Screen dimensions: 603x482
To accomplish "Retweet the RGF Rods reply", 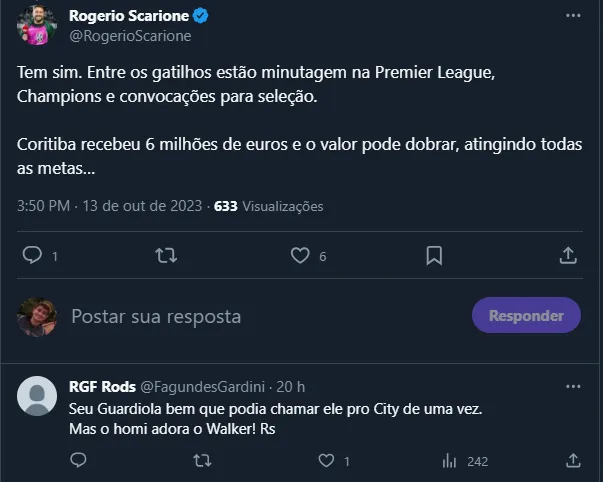I will 201,461.
